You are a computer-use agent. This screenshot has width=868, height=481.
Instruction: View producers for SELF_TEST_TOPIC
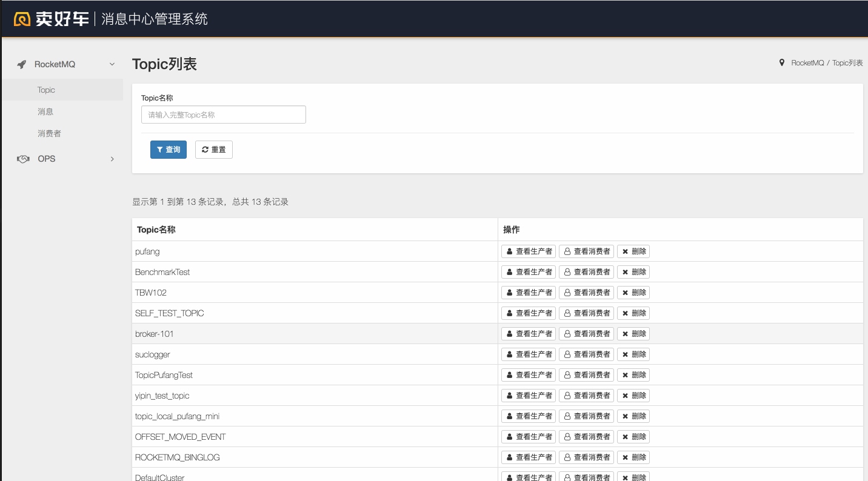(x=529, y=313)
